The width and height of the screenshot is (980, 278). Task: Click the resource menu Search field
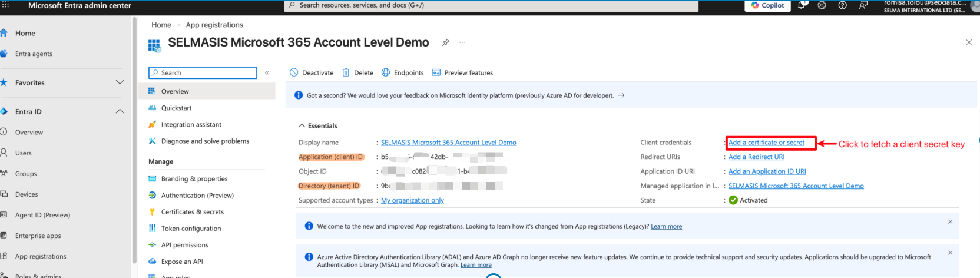pos(203,73)
